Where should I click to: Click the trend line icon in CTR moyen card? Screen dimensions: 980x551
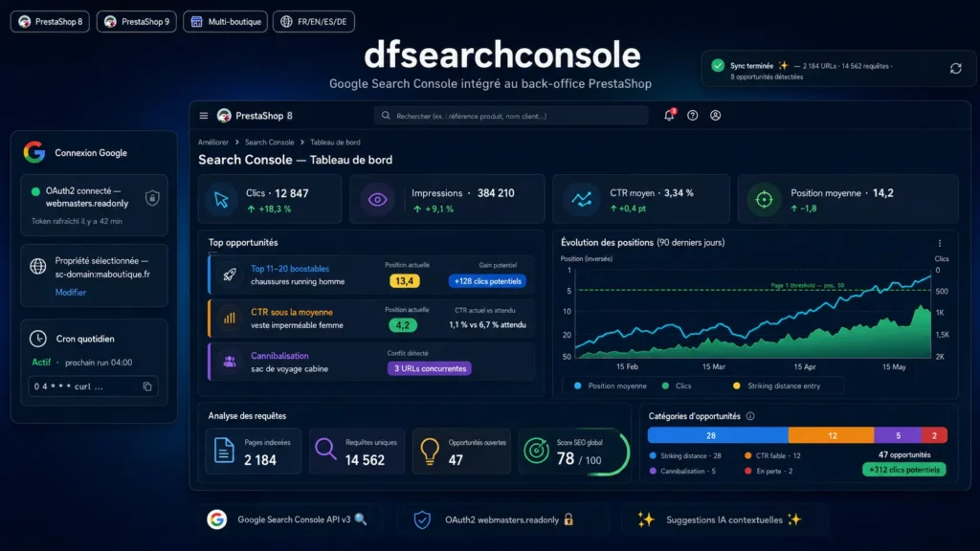coord(582,200)
